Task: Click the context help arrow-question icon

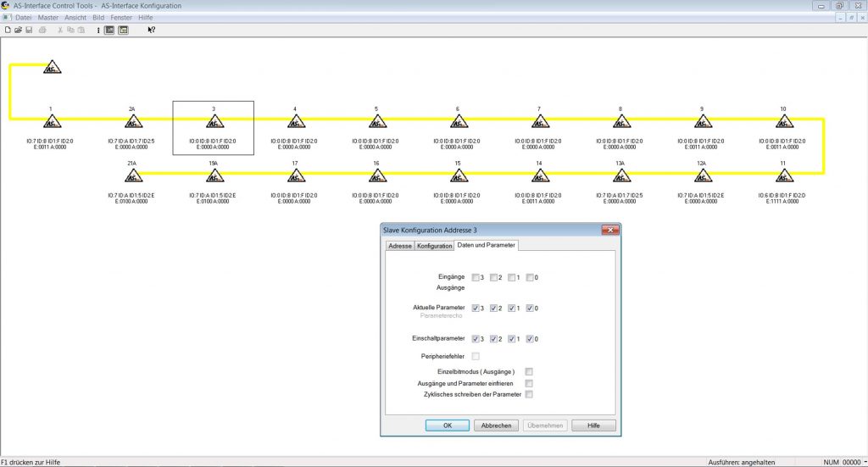Action: (151, 30)
